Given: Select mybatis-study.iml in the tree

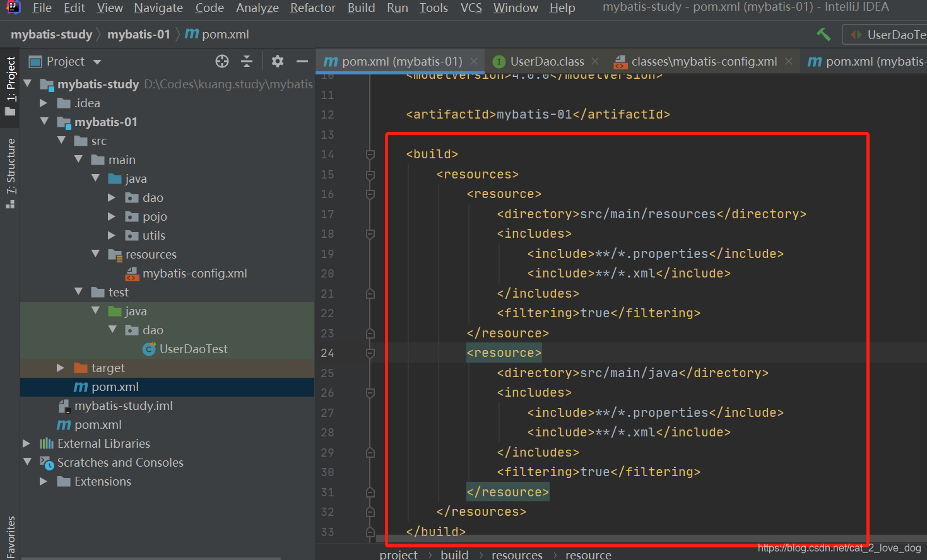Looking at the screenshot, I should click(123, 405).
